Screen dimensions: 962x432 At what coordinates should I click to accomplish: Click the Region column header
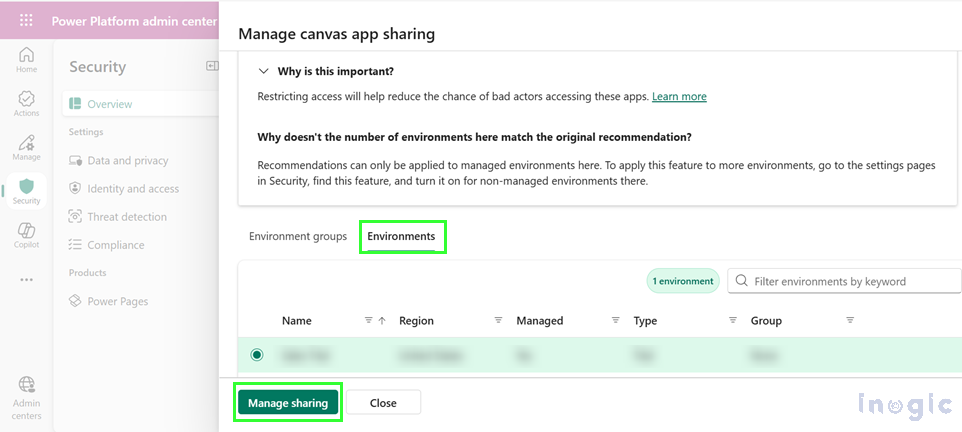click(416, 321)
